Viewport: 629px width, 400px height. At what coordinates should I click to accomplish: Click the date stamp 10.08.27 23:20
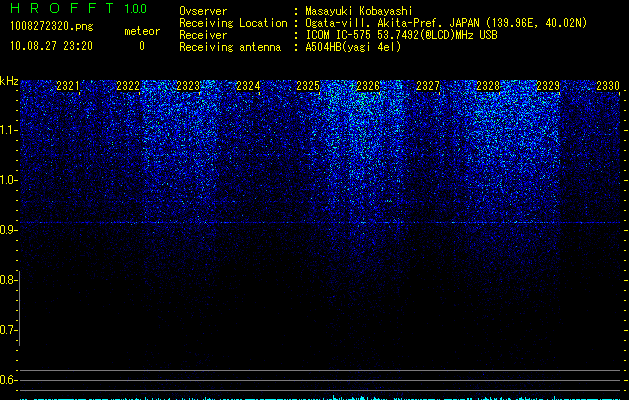[x=51, y=46]
